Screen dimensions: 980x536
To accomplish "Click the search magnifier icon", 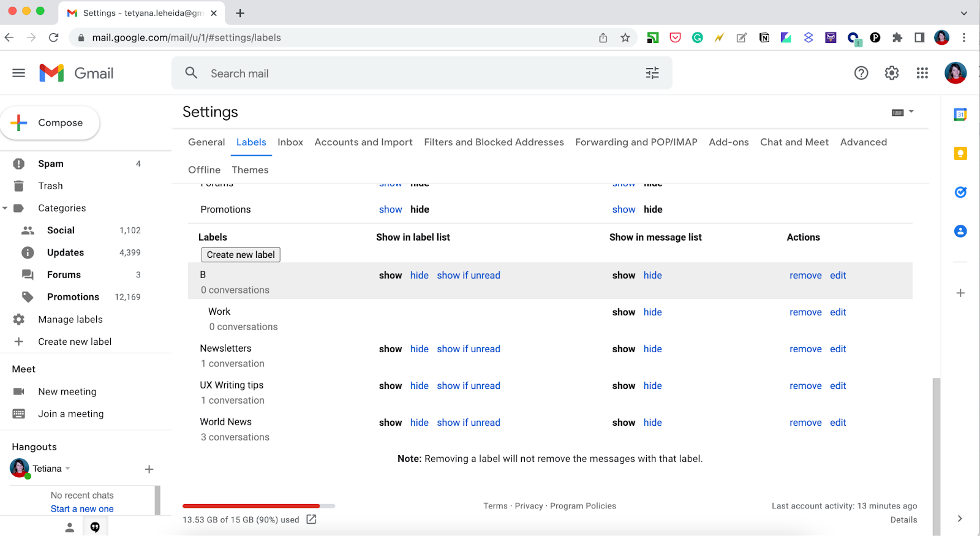I will pyautogui.click(x=191, y=73).
